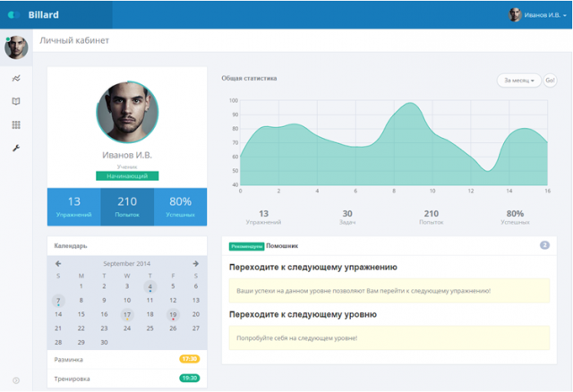This screenshot has width=573, height=392.
Task: Go to previous month in calendar
Action: [58, 263]
